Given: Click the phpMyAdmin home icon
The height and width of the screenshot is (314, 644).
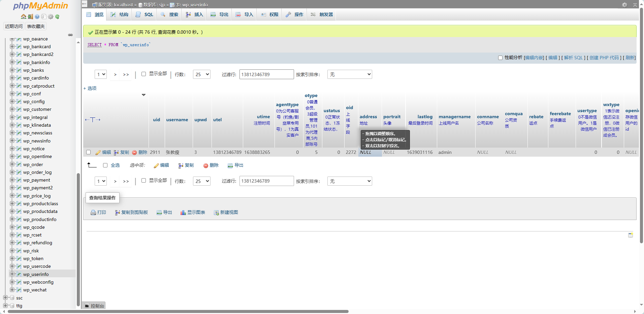Looking at the screenshot, I should 23,17.
